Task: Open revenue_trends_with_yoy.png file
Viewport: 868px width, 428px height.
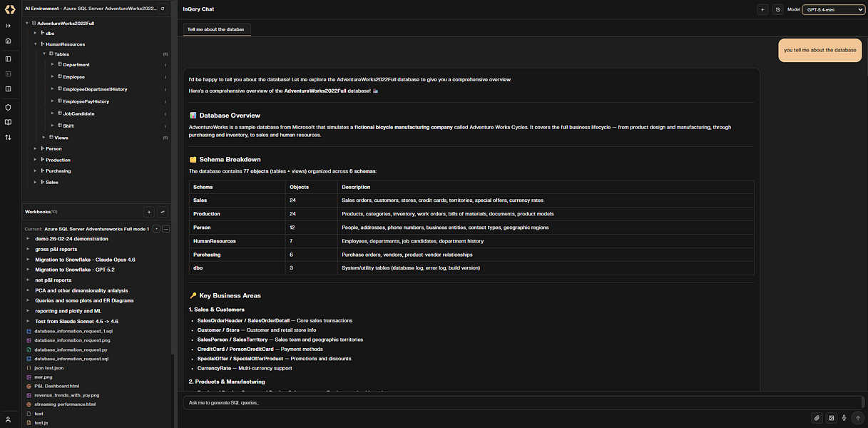Action: [67, 395]
